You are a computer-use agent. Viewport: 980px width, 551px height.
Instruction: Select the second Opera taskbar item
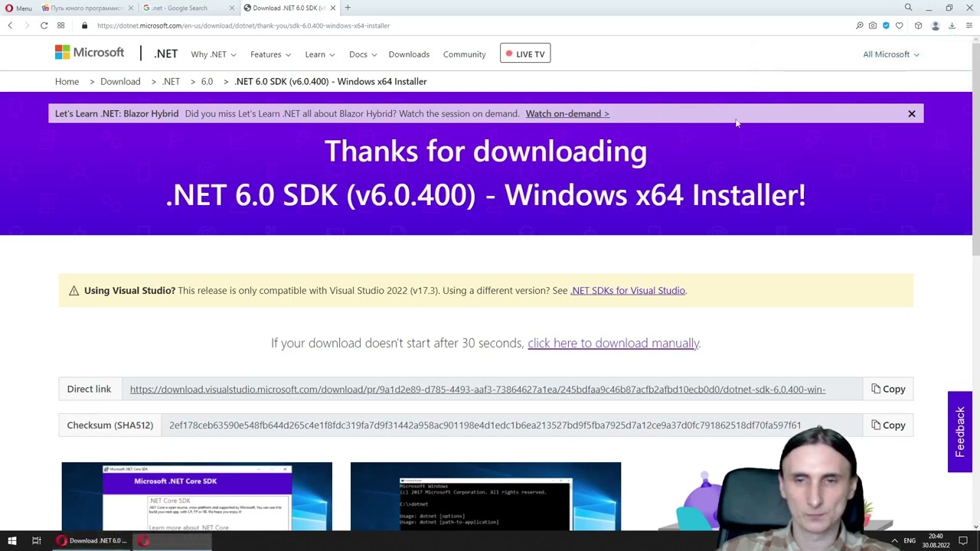click(172, 541)
